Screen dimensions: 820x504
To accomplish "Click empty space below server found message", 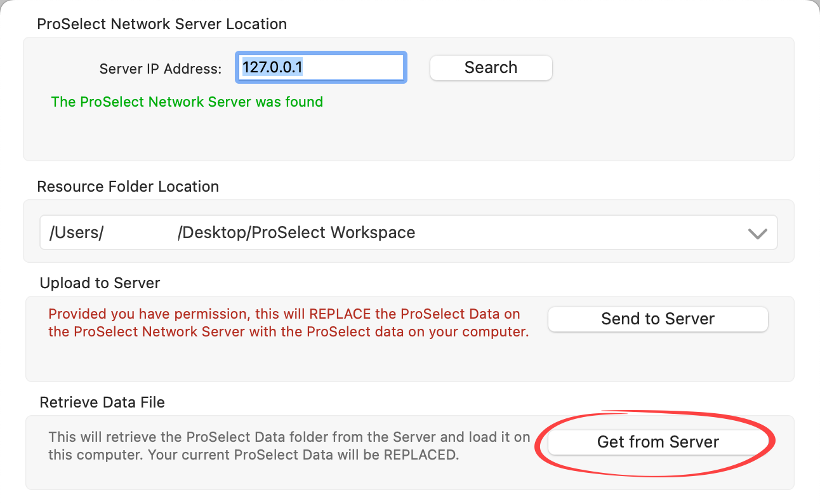I will pos(254,136).
